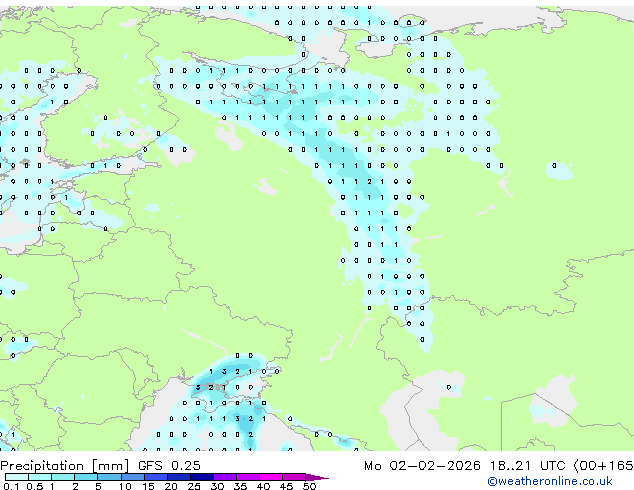Click the "Mo 02-02-2026" date text
Viewport: 634px width, 490px height.
click(x=422, y=466)
